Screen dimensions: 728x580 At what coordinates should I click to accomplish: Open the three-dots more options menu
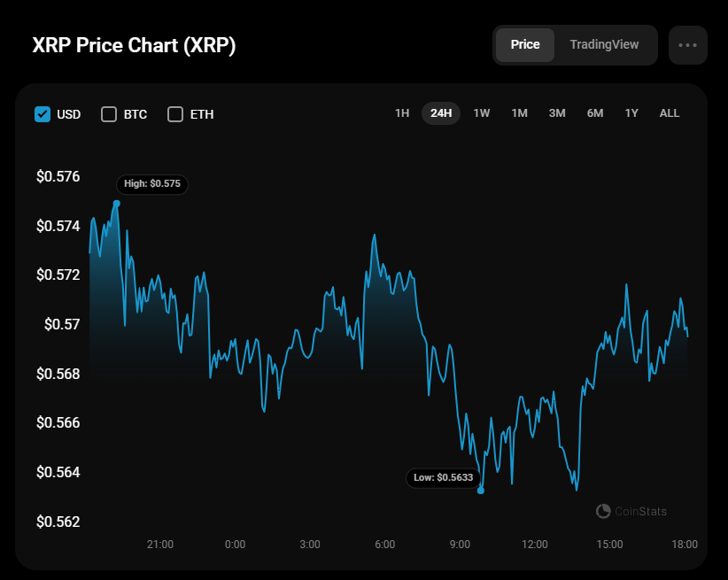pos(687,45)
